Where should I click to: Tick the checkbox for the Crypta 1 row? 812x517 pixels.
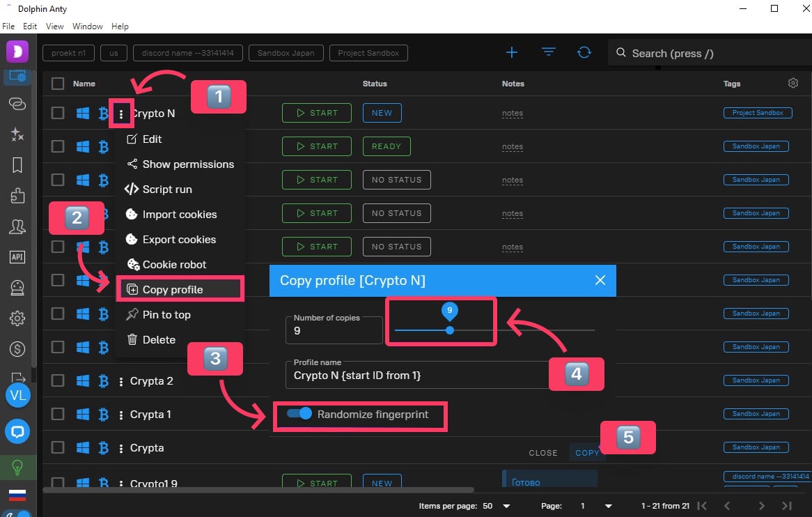tap(58, 414)
